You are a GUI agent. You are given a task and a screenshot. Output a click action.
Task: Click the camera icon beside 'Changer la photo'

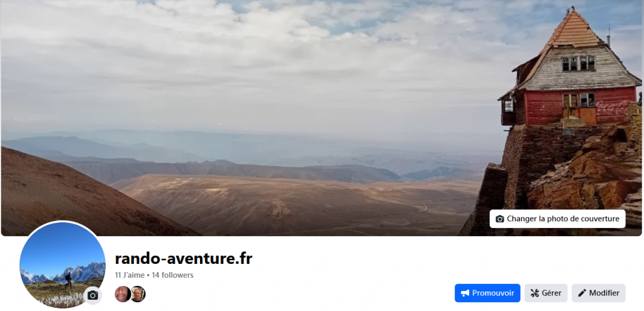(500, 219)
